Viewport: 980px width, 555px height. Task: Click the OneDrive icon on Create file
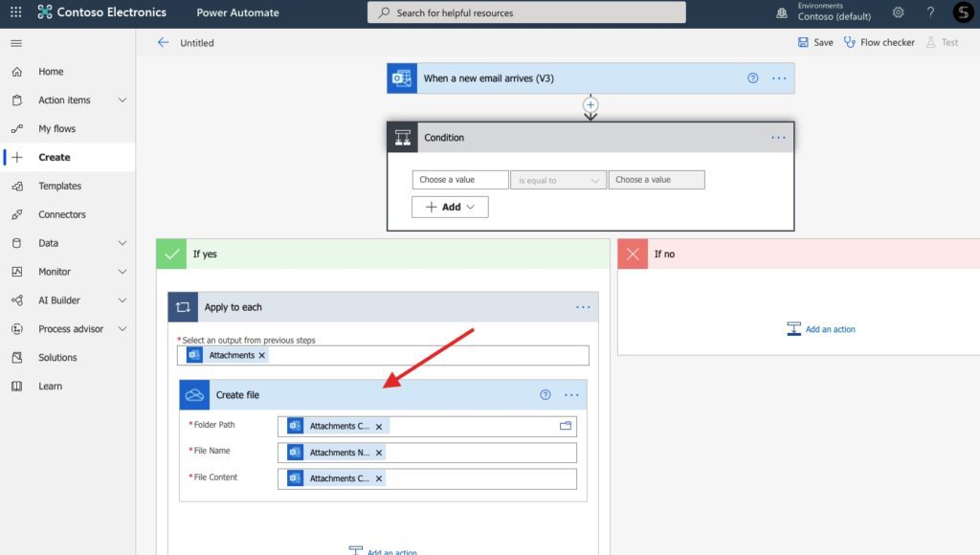194,395
